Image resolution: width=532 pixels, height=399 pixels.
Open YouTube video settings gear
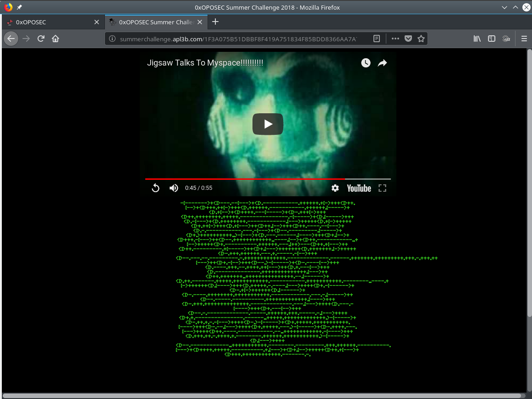[335, 188]
